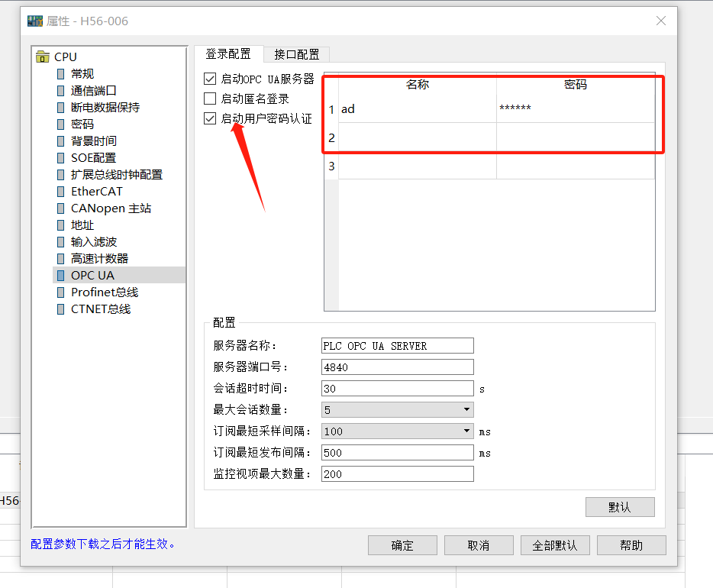This screenshot has width=713, height=588.
Task: Click the page icon beside EtherCAT
Action: point(60,192)
